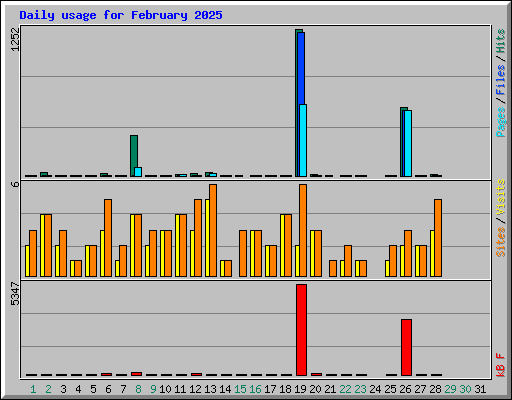Click day 10 axis label
512x400 pixels.
165,389
